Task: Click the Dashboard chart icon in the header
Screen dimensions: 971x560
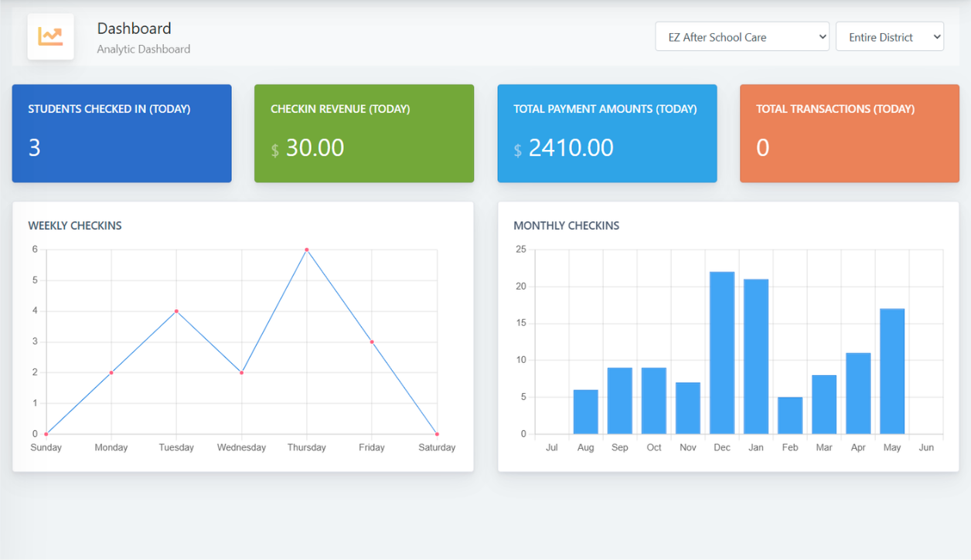Action: coord(49,36)
